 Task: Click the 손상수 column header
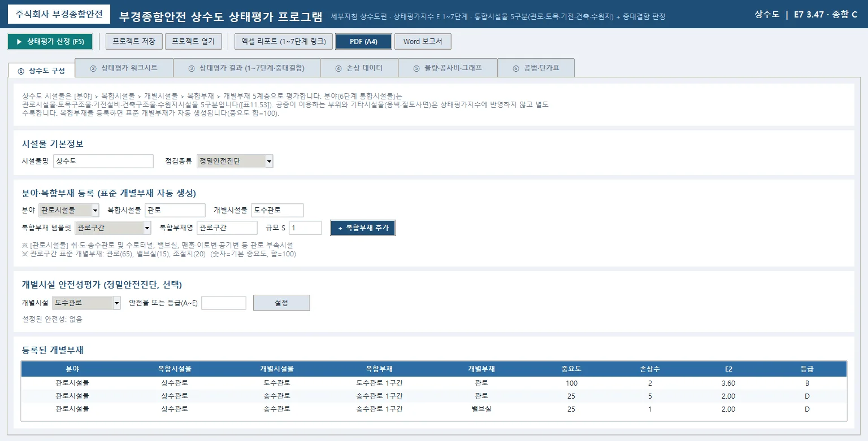650,369
